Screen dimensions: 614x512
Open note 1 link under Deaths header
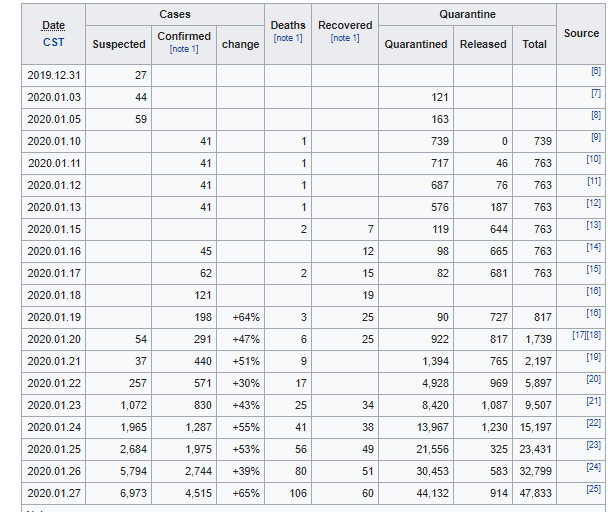[x=288, y=38]
